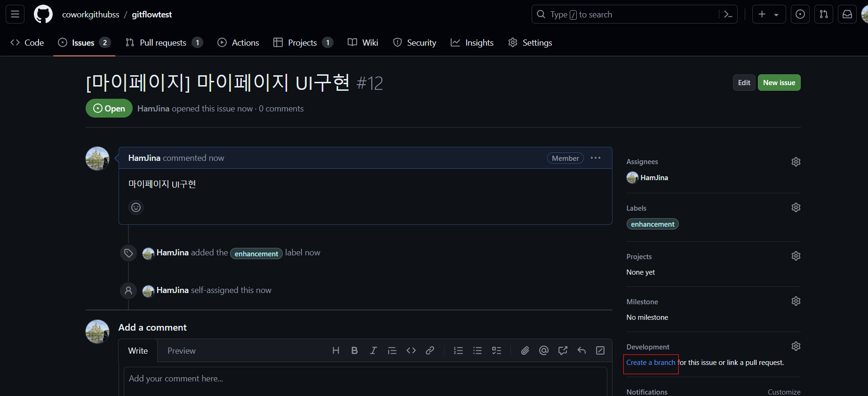This screenshot has width=868, height=396.
Task: Open the repository Projects tab
Action: 303,43
